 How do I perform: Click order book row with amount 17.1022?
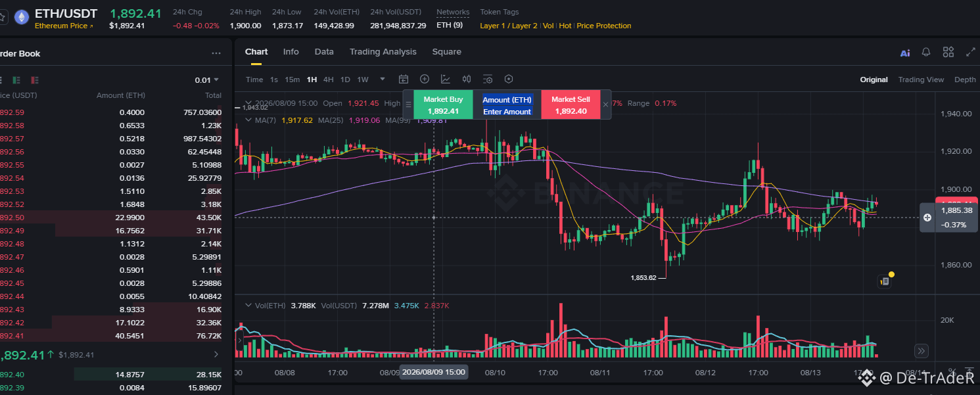point(111,323)
